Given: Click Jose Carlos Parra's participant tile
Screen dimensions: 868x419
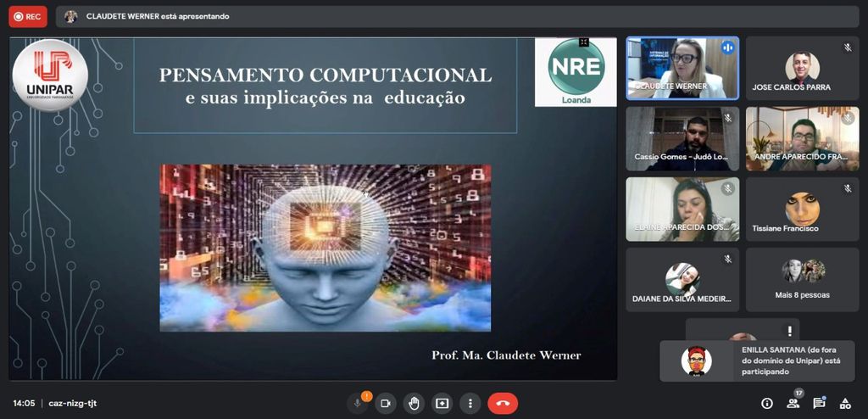Looking at the screenshot, I should 802,67.
